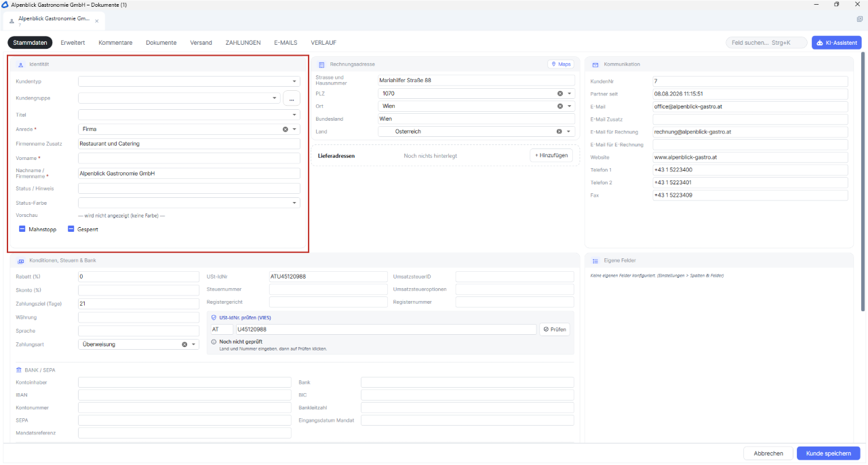Focus the Fax number field
Image resolution: width=868 pixels, height=465 pixels.
(751, 195)
